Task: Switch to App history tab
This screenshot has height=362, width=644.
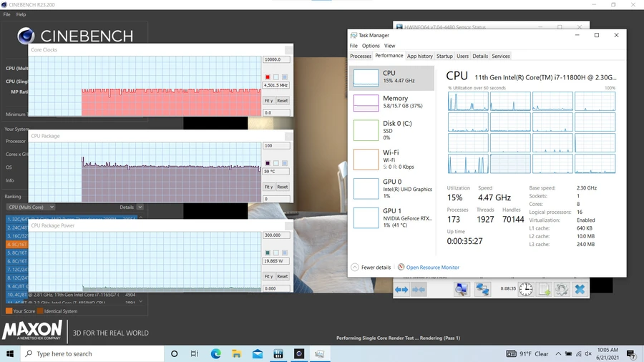Action: pos(420,57)
